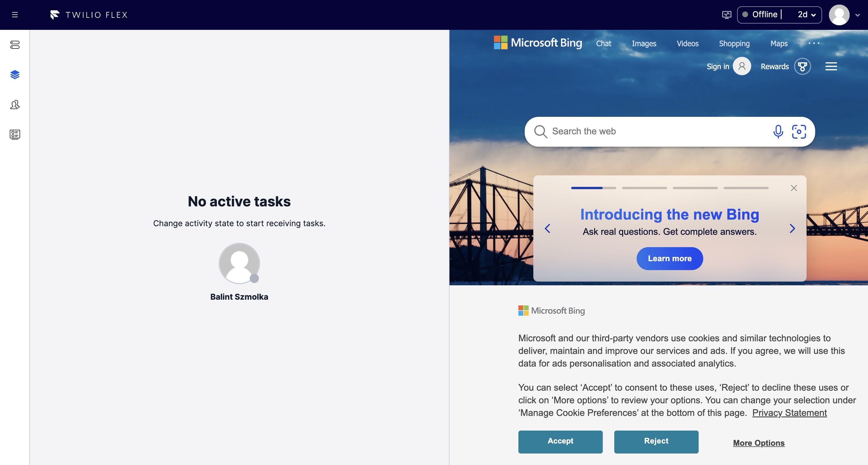Select the agent desktop layers icon
868x465 pixels.
(x=15, y=74)
